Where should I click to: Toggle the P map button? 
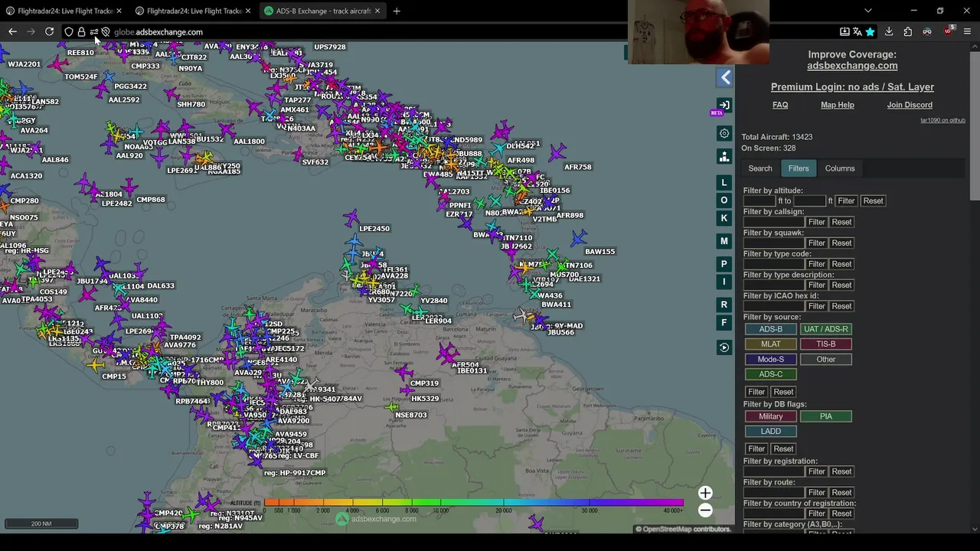coord(724,264)
